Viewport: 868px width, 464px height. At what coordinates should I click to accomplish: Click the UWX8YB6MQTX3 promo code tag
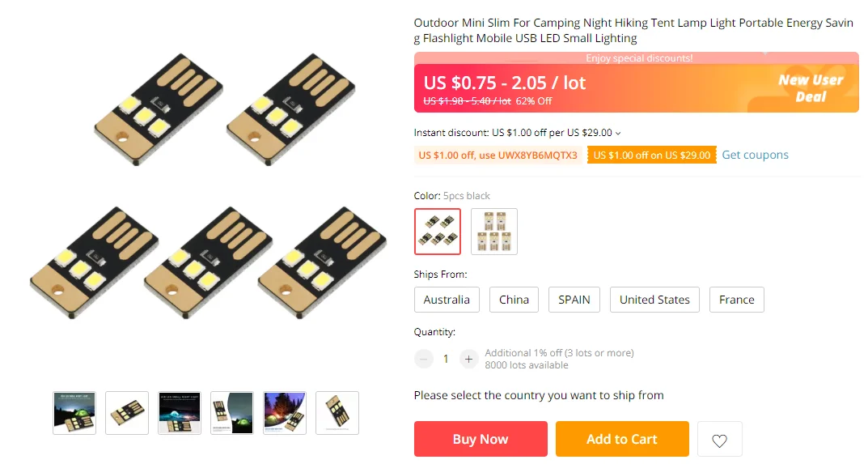point(498,155)
